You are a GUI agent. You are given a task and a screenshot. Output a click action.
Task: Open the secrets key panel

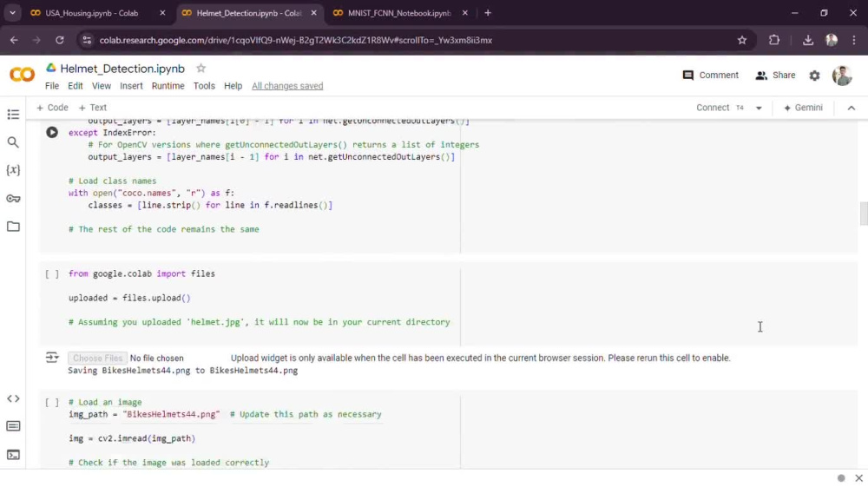[13, 198]
